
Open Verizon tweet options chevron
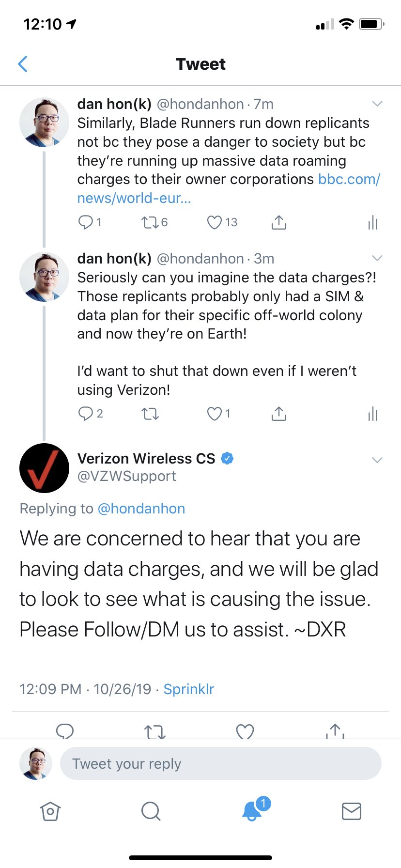click(377, 460)
